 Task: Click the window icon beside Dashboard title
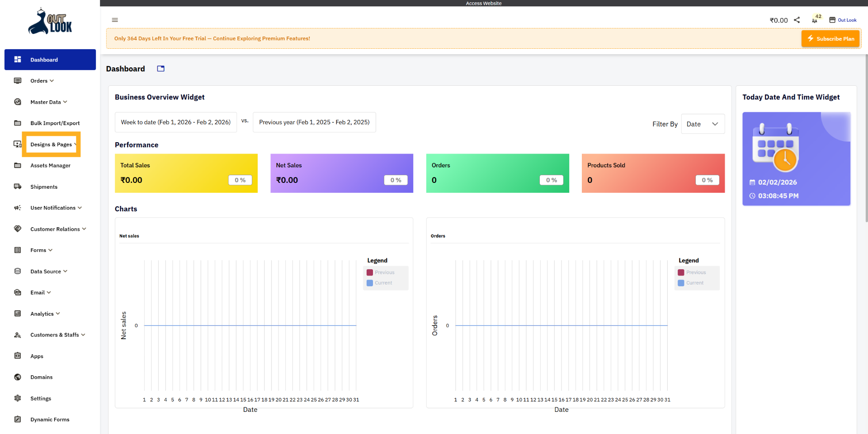(160, 69)
